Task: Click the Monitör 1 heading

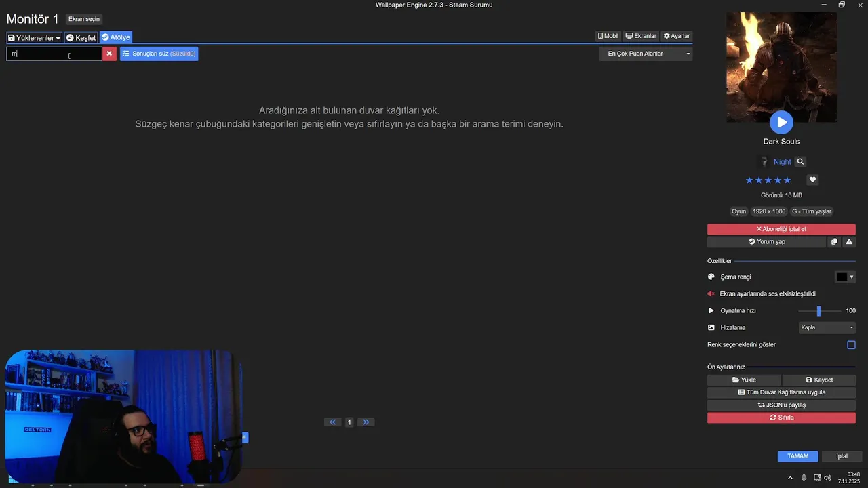Action: tap(33, 19)
